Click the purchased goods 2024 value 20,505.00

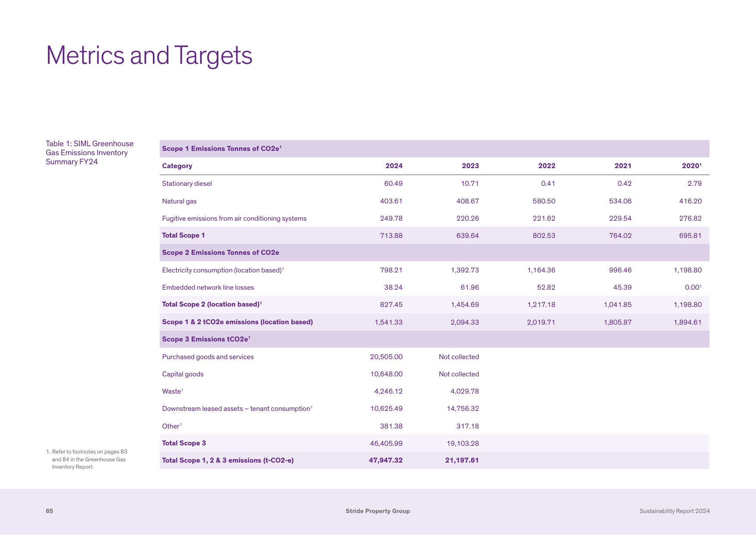coord(387,357)
